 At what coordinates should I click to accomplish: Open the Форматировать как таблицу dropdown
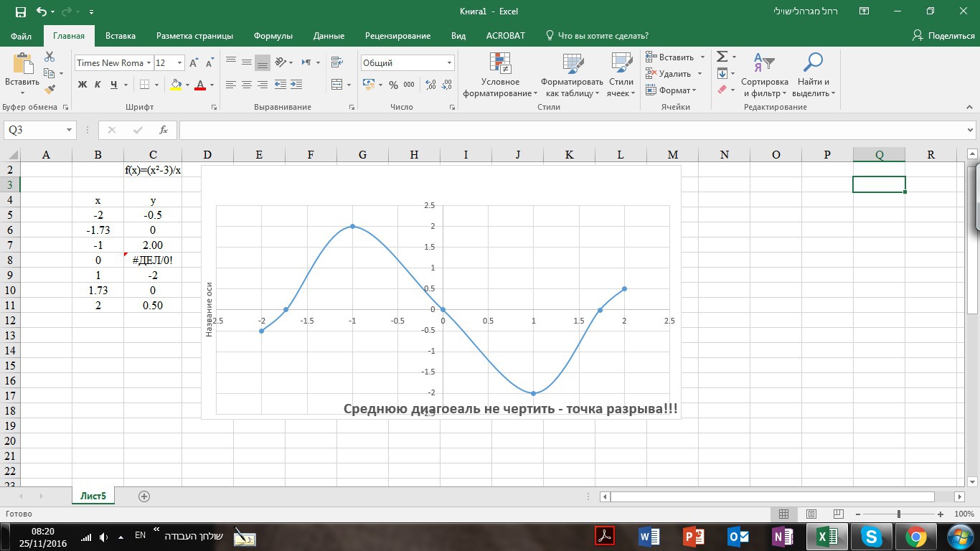(573, 75)
